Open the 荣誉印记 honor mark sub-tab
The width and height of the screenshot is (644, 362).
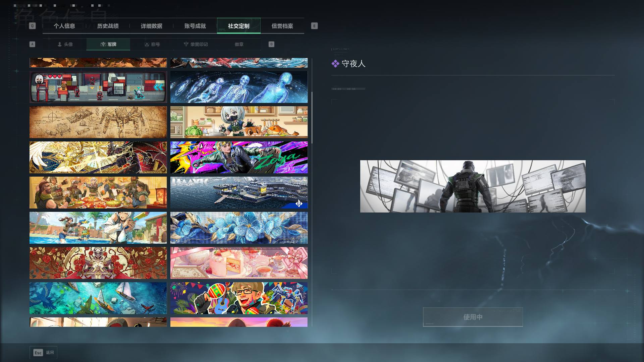pyautogui.click(x=196, y=44)
